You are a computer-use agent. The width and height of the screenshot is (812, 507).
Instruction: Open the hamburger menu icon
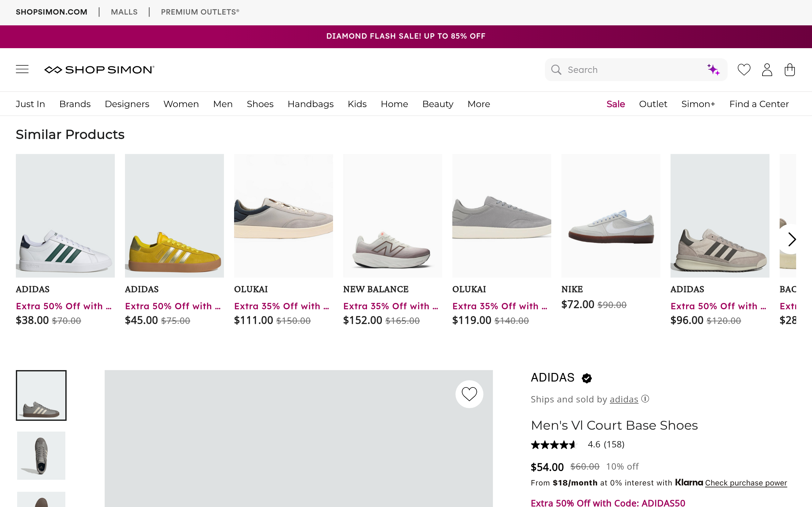click(x=22, y=69)
